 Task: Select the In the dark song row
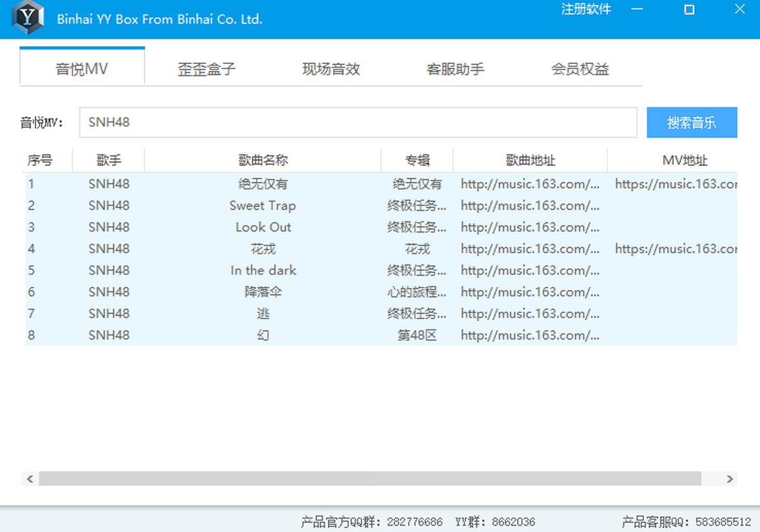point(381,270)
